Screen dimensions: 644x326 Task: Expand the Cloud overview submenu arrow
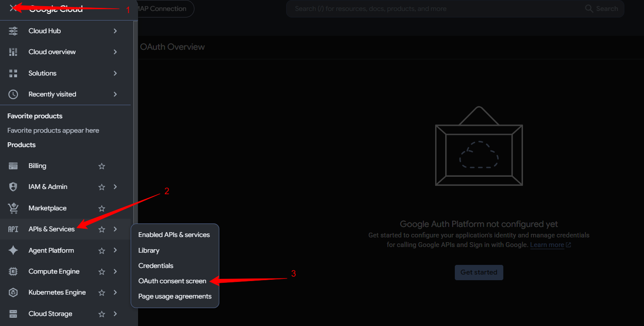(115, 52)
